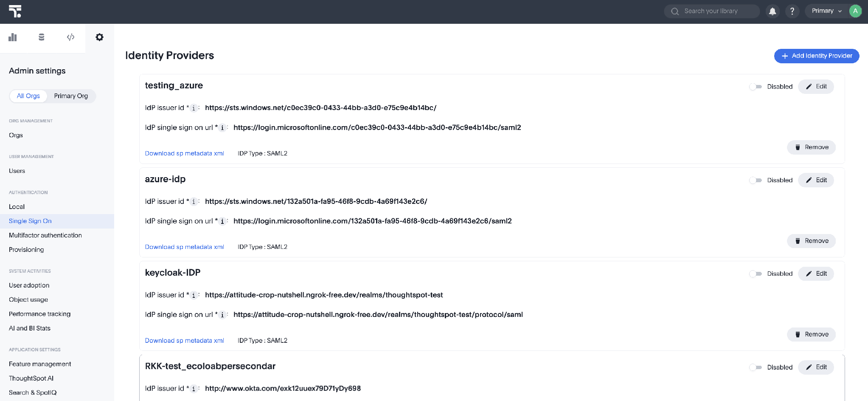Screen dimensions: 868x401
Task: Enable the RKK-test_ecoloabpersecondar provider toggle
Action: click(756, 367)
